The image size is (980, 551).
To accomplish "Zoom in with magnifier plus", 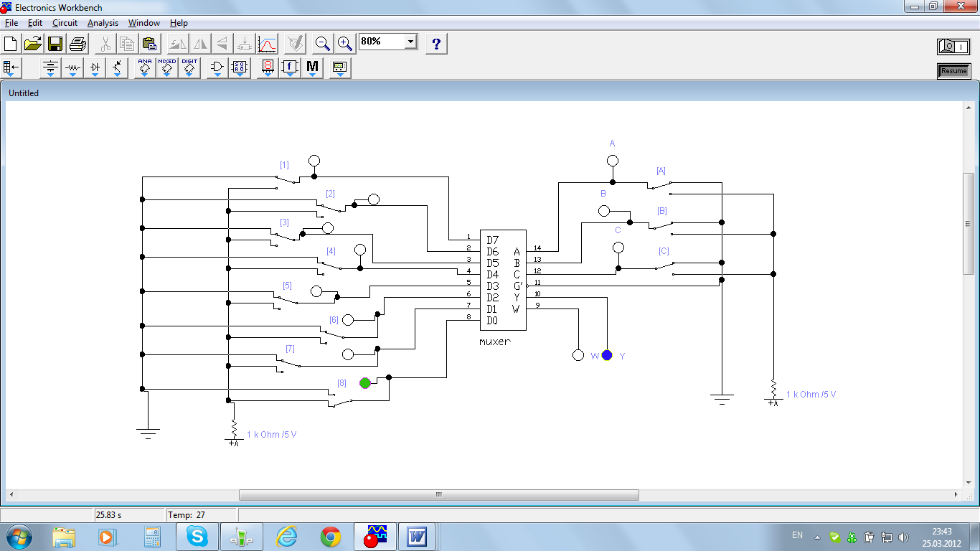I will click(345, 44).
